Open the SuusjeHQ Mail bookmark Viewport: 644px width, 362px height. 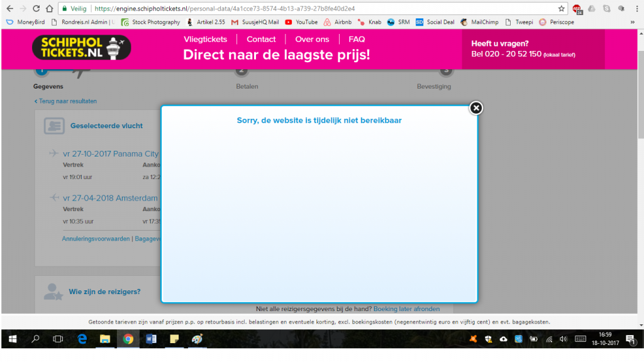[255, 22]
